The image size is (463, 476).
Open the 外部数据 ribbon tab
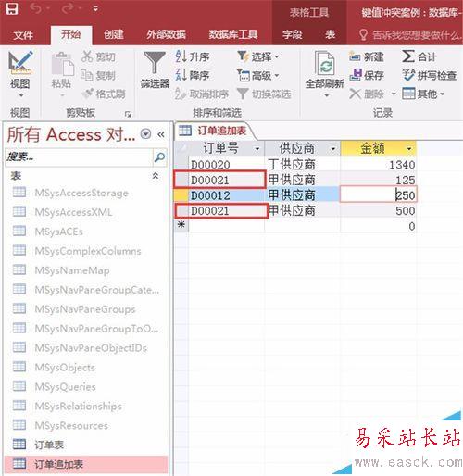pos(166,34)
